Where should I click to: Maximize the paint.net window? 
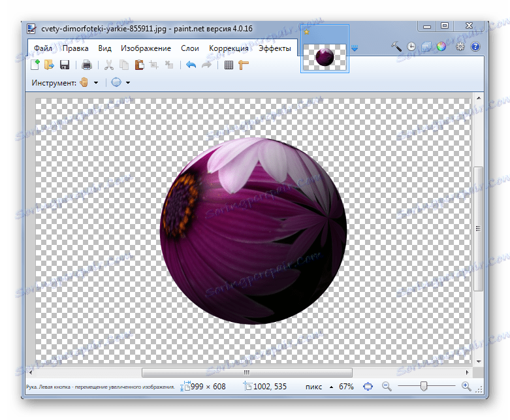tap(445, 26)
